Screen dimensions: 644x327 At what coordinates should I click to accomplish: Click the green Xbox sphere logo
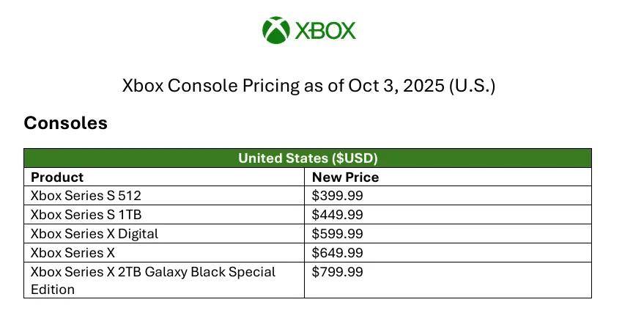coord(275,31)
